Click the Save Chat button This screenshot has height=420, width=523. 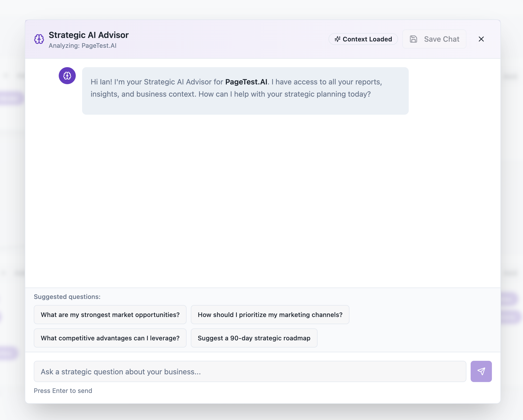434,39
